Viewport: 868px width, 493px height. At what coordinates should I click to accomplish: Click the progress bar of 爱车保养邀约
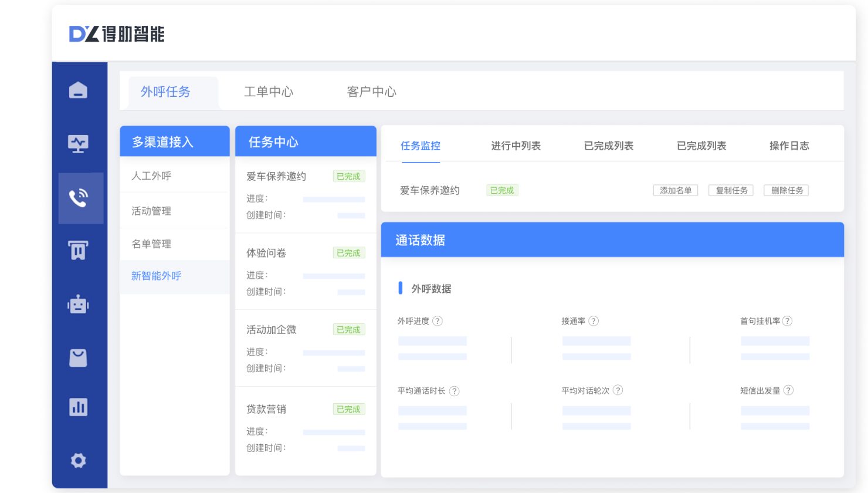coord(334,198)
